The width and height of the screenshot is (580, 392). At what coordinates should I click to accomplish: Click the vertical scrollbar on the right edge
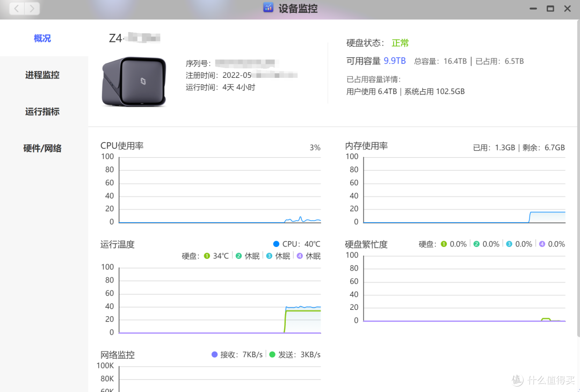pyautogui.click(x=578, y=178)
